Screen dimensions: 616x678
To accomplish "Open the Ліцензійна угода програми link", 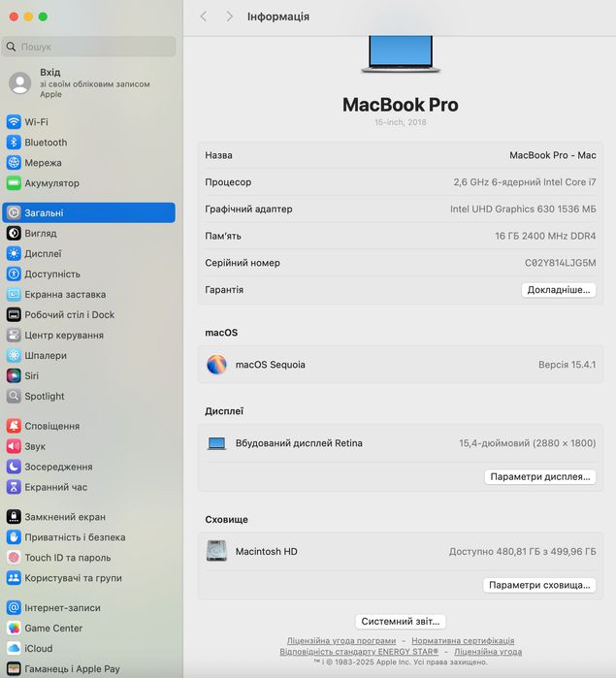I will point(341,640).
